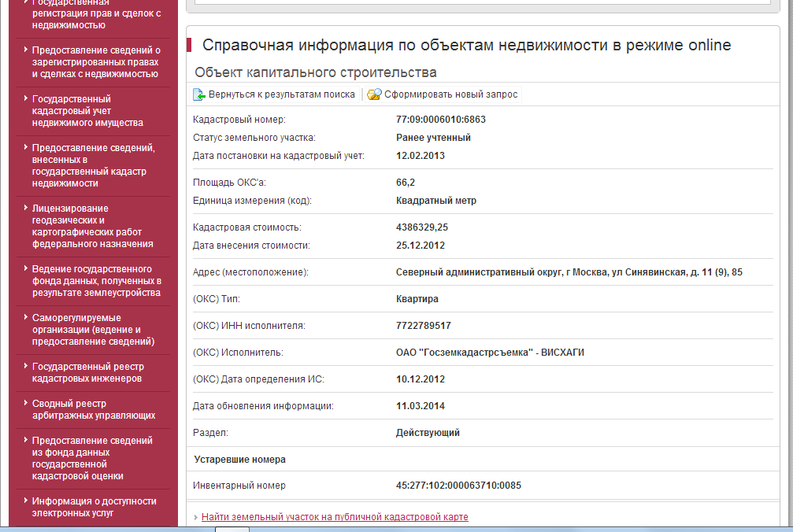This screenshot has height=532, width=793.
Task: Open "Государственный кадастровый учет недвижимого имущества" menu
Action: click(87, 111)
